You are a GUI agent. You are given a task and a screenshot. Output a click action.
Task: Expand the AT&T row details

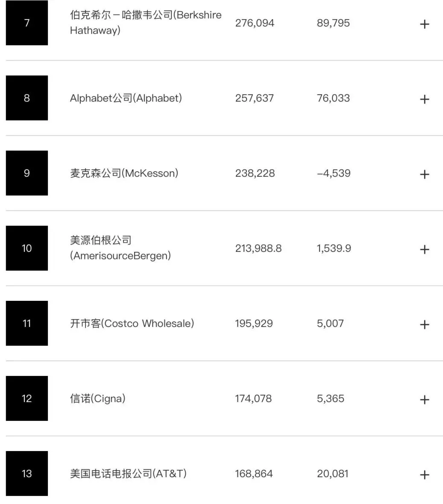(424, 475)
